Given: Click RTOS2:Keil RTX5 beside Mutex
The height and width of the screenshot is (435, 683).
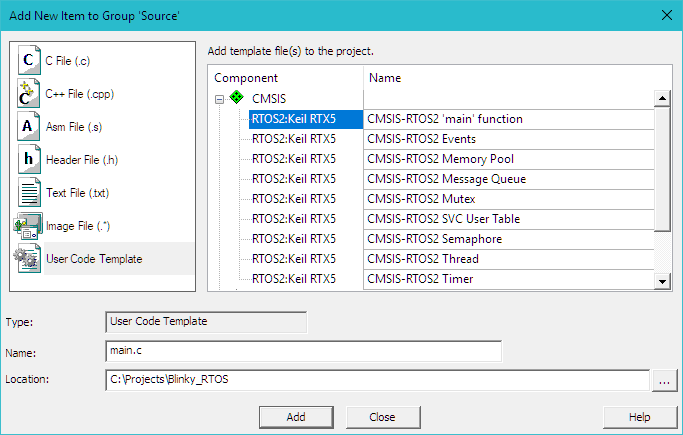Looking at the screenshot, I should coord(294,199).
